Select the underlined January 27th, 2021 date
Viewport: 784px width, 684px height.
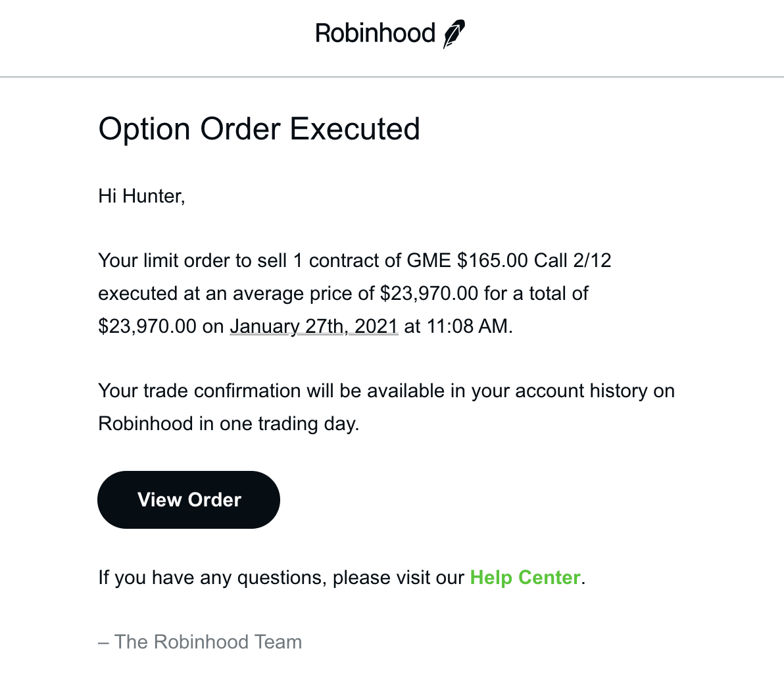(x=314, y=326)
